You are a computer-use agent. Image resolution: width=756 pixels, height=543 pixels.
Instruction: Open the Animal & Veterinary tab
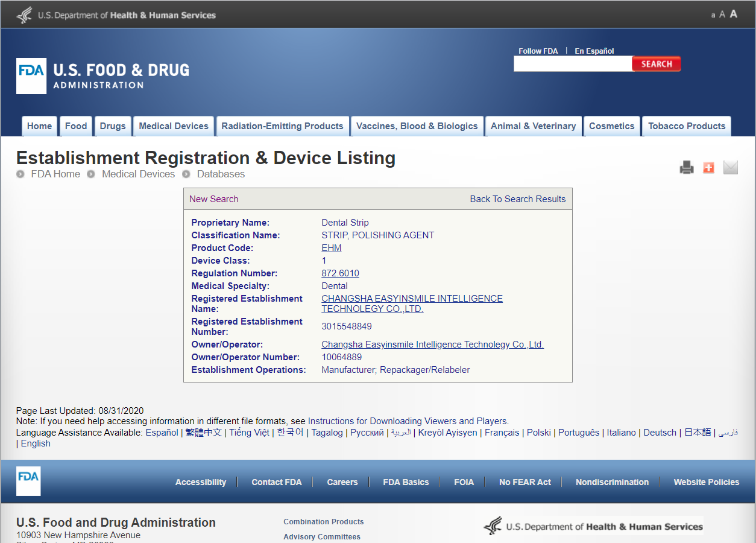[x=534, y=126]
